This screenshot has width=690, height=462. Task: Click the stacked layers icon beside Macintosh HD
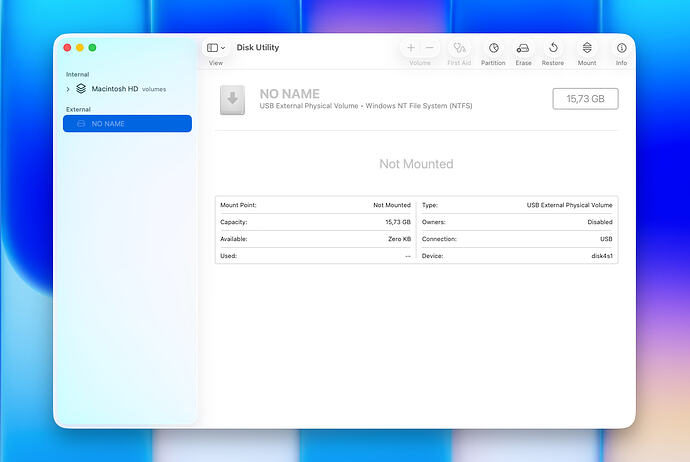coord(81,89)
